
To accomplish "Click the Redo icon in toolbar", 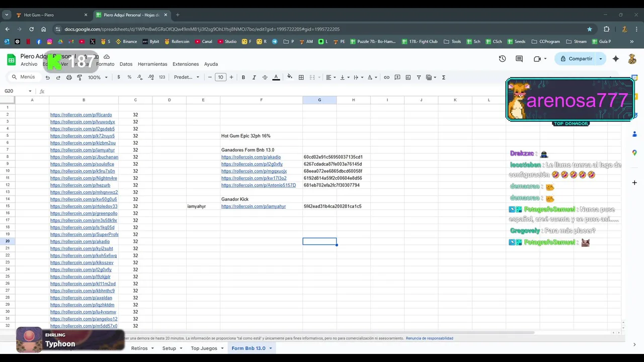I will (x=58, y=77).
